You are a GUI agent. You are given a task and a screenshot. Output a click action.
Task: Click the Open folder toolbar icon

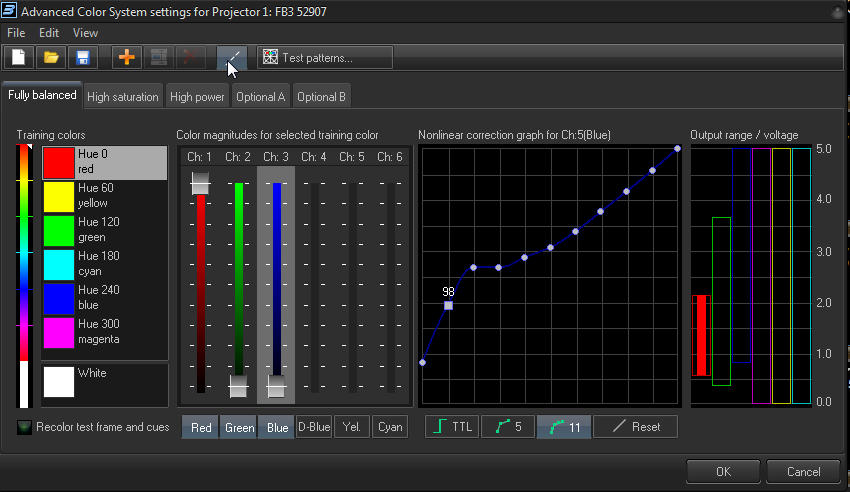[51, 57]
